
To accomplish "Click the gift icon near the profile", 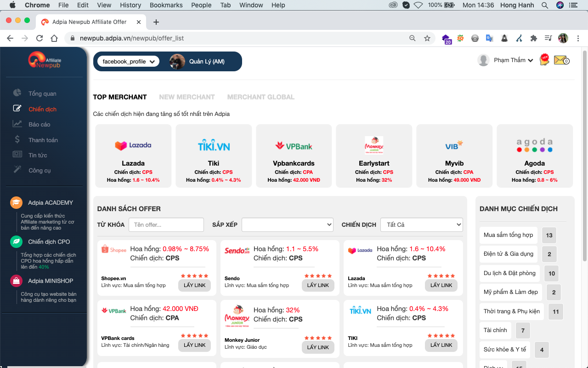I will point(544,59).
